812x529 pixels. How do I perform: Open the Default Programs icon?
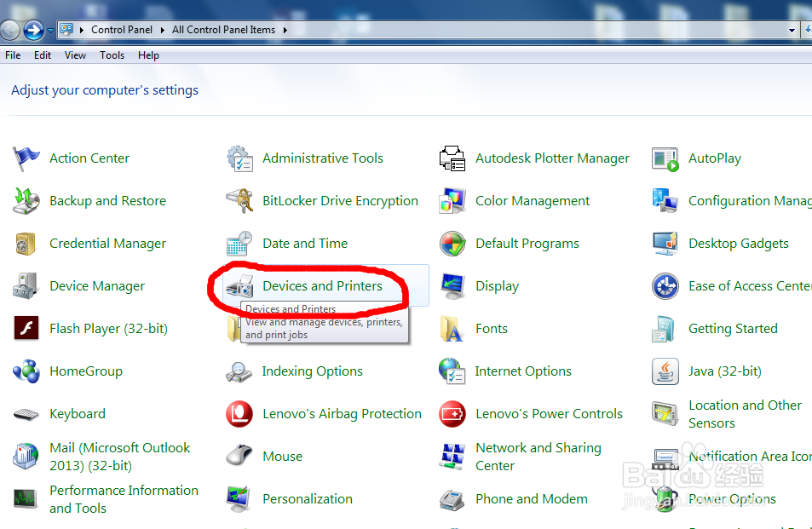coord(452,244)
